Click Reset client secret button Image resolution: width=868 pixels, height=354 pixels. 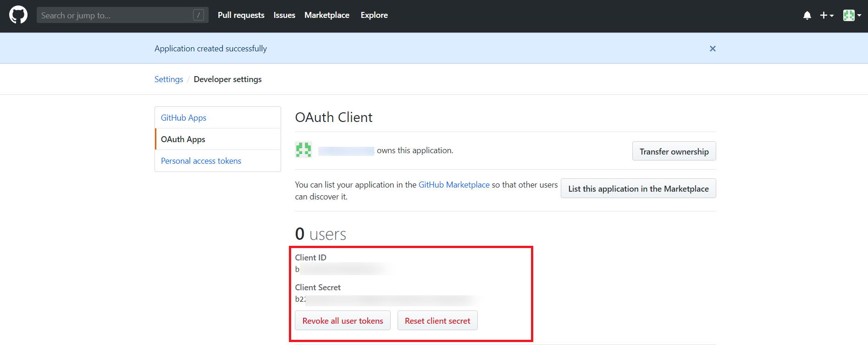point(437,321)
